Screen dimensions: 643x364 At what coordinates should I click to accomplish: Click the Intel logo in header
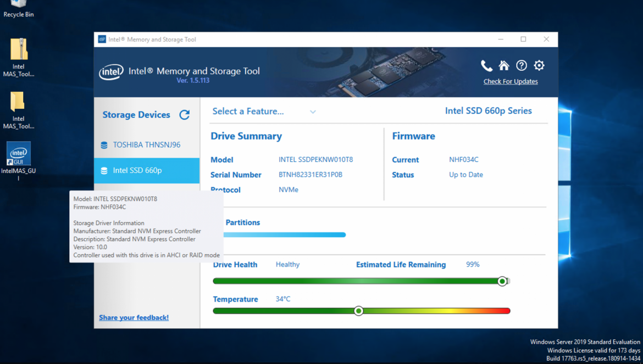pos(111,72)
